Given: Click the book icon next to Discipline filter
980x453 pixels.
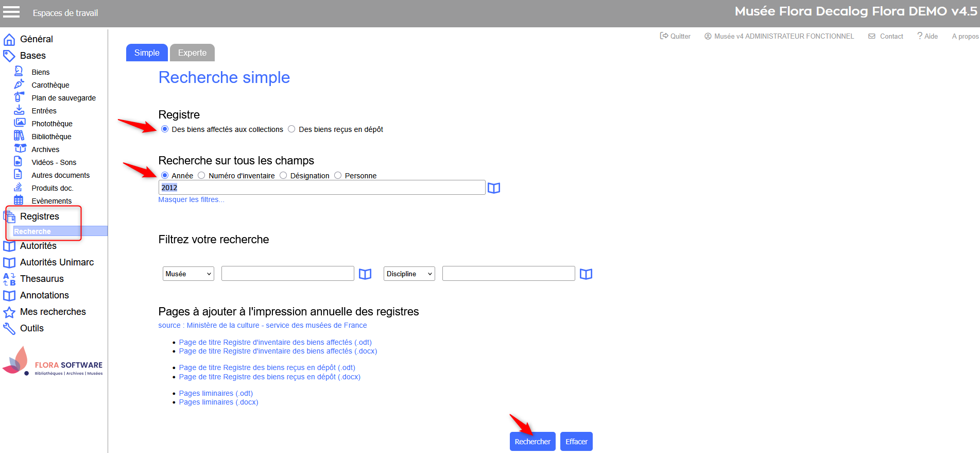Looking at the screenshot, I should click(586, 274).
